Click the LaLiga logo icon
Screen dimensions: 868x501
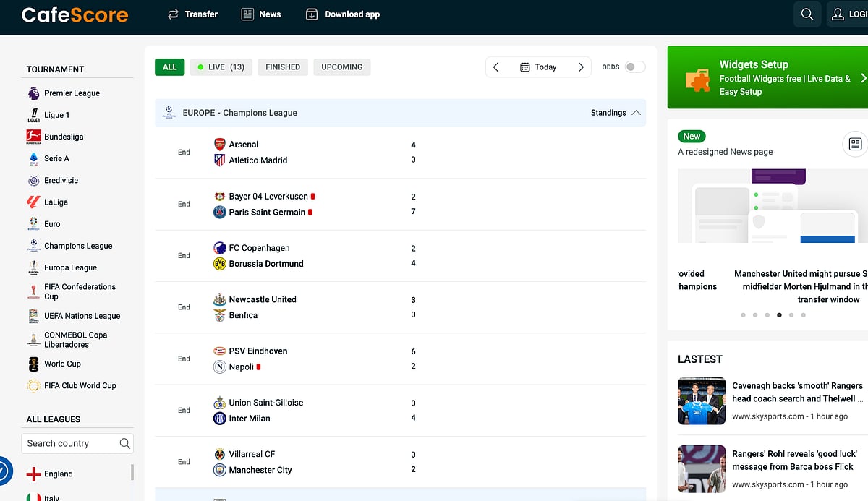(33, 202)
